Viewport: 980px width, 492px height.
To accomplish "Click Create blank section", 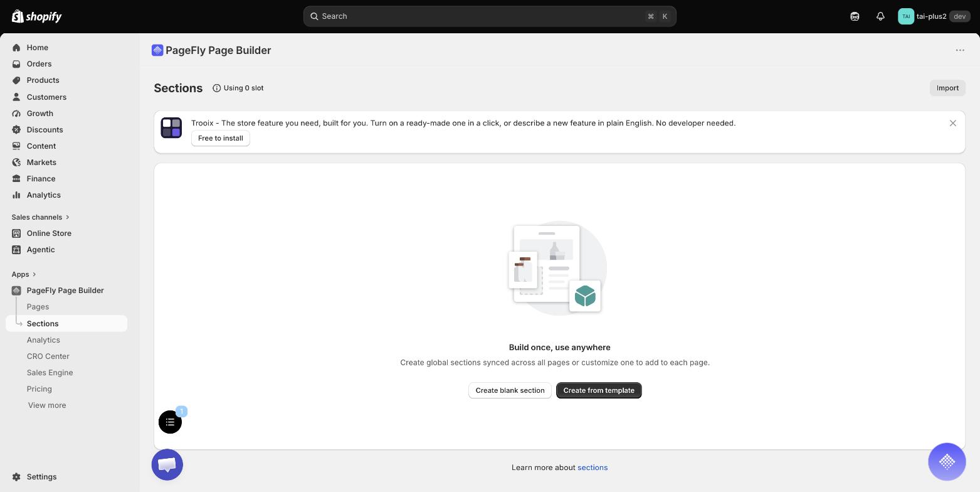I will coord(510,390).
